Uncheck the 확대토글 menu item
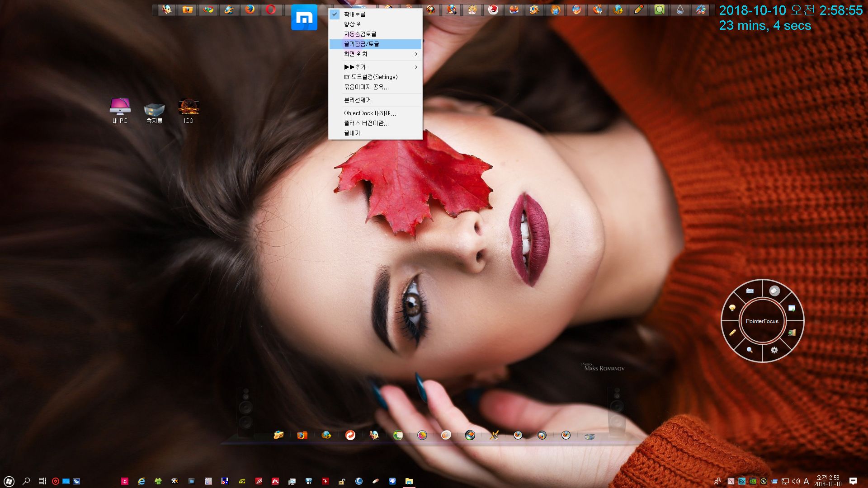 (375, 14)
